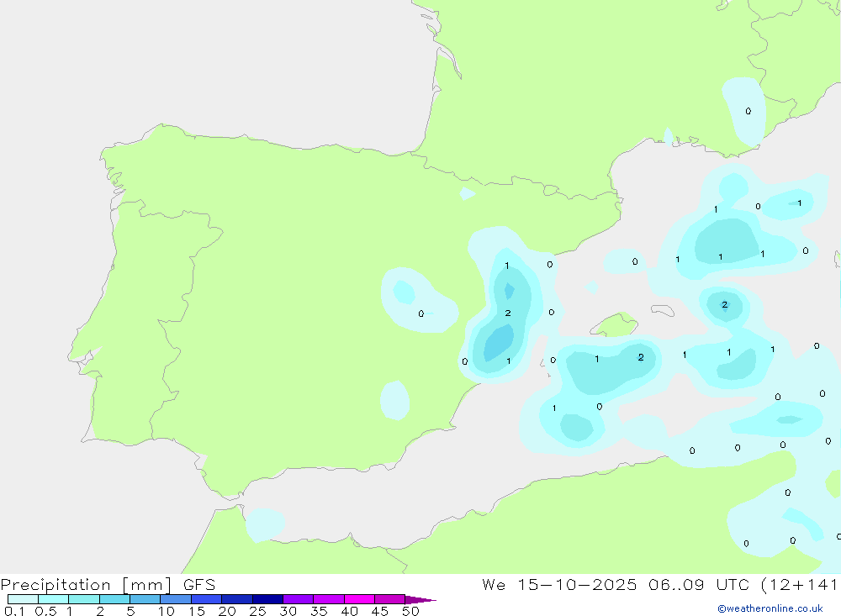Click legend label '35'
The height and width of the screenshot is (616, 841).
319,611
